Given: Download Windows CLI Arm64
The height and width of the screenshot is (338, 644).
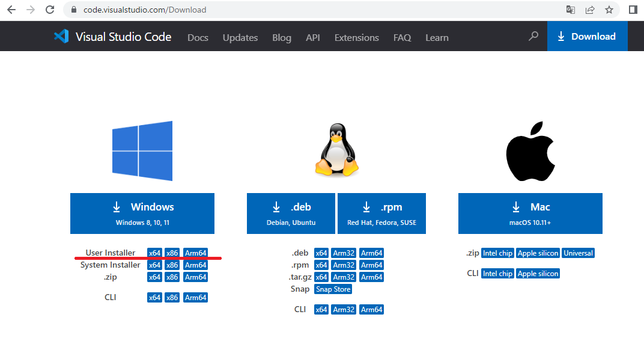Looking at the screenshot, I should [195, 297].
